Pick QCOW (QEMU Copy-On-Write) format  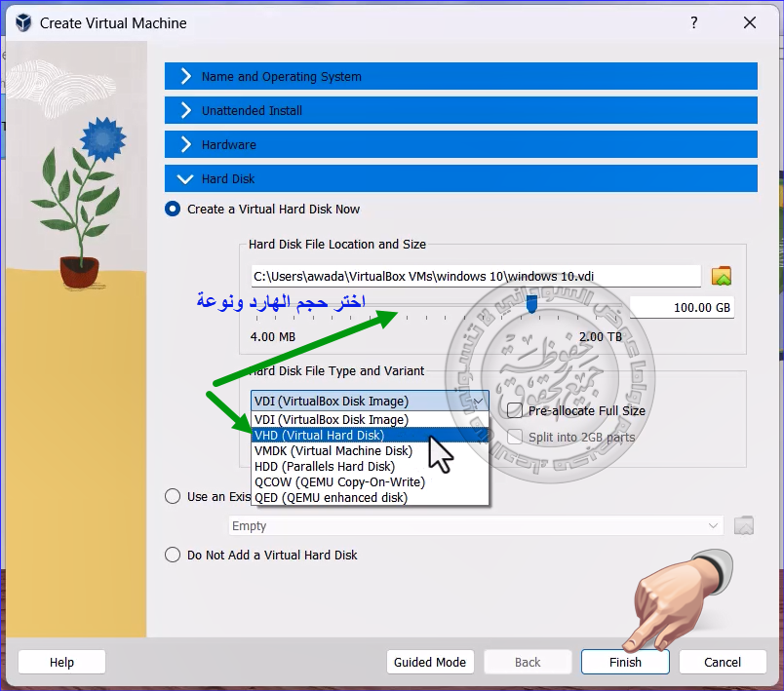click(338, 481)
